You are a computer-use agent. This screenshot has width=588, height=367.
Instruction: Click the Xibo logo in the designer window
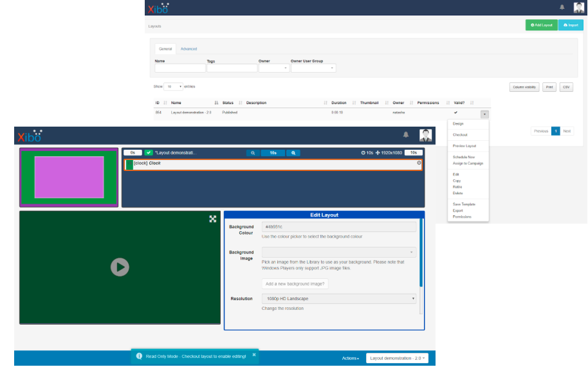pyautogui.click(x=30, y=136)
